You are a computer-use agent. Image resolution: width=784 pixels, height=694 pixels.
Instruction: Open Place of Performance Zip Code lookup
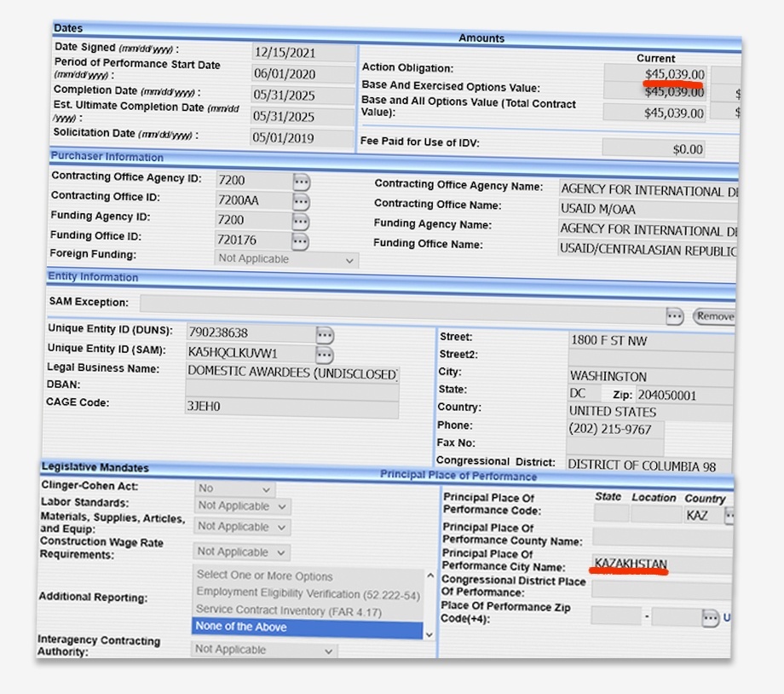point(710,617)
